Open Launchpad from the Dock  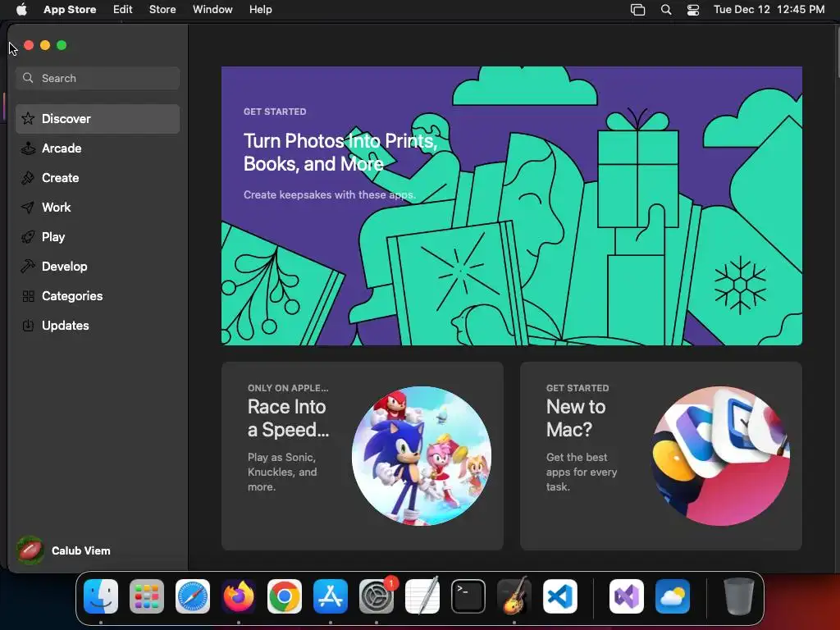pyautogui.click(x=147, y=596)
